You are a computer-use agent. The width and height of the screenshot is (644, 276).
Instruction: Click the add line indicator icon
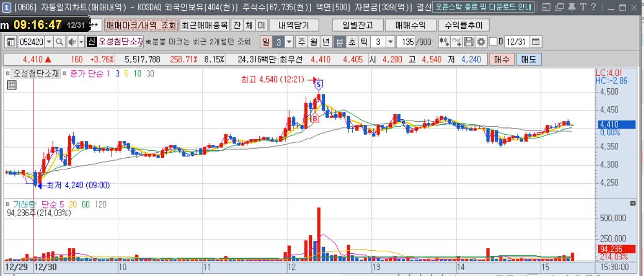coord(457,42)
